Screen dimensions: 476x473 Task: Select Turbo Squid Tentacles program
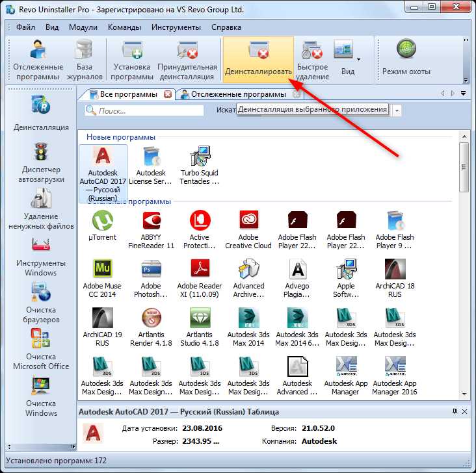tap(200, 166)
